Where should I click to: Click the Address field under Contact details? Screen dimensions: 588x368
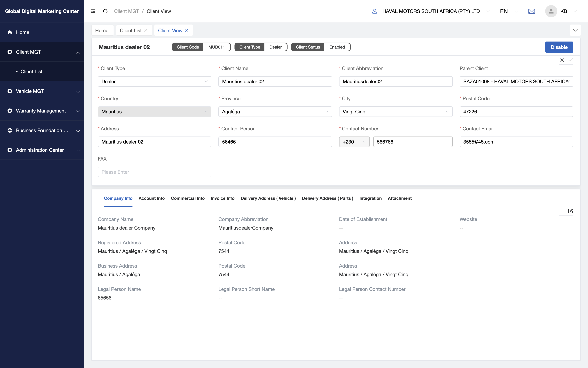(x=155, y=142)
